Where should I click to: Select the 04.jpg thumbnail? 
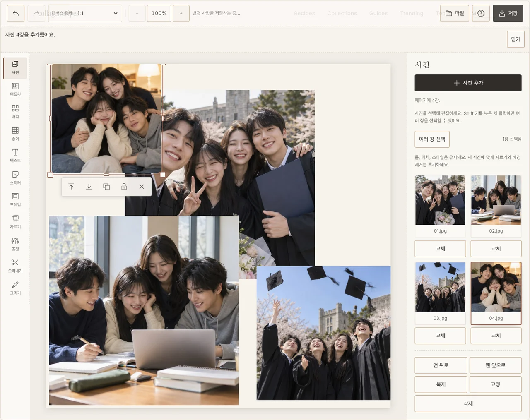[496, 293]
